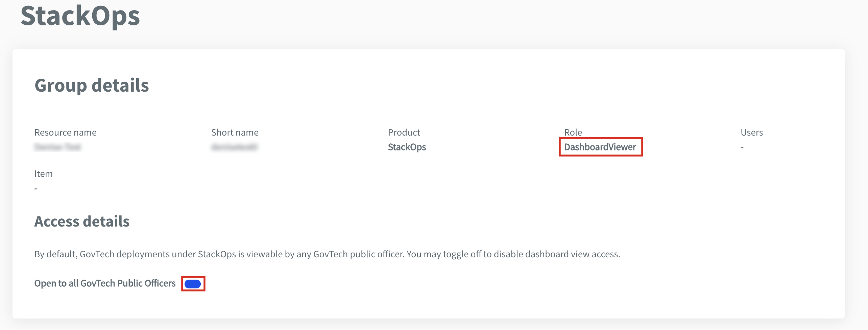Click the Resource name label
Viewport: 868px width, 330px height.
coord(65,133)
